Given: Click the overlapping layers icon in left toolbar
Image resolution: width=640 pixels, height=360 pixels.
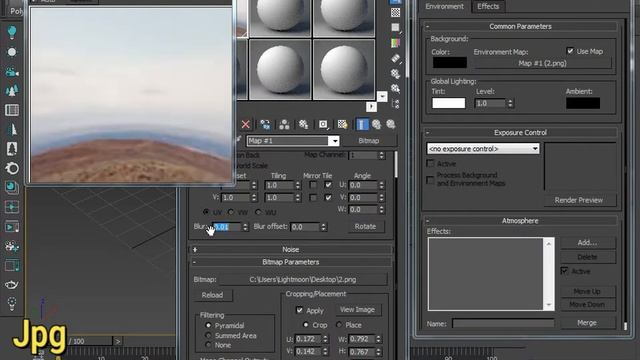Looking at the screenshot, I should [12, 187].
